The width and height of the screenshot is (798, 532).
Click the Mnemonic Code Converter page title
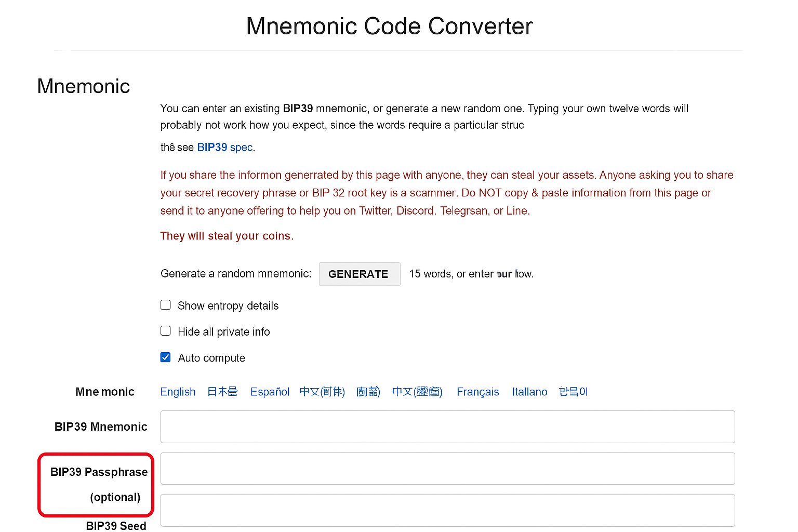coord(389,26)
